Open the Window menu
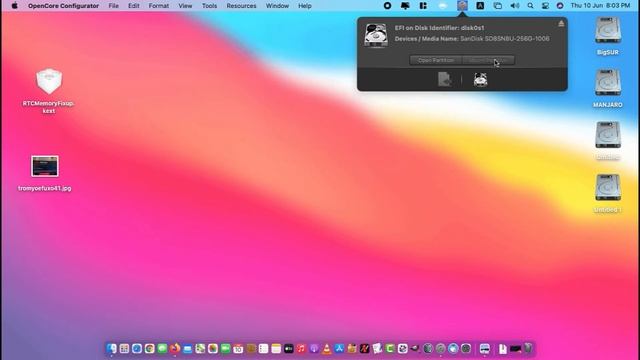The height and width of the screenshot is (360, 640). click(x=277, y=6)
